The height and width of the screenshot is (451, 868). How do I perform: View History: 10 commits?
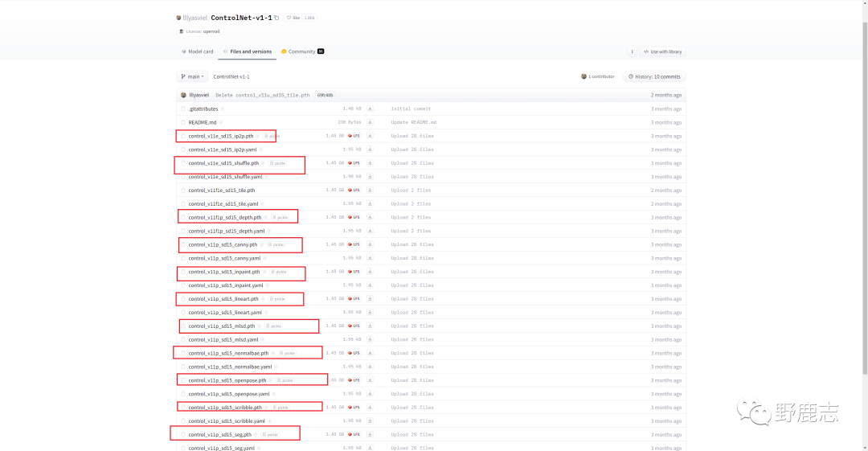click(x=654, y=76)
